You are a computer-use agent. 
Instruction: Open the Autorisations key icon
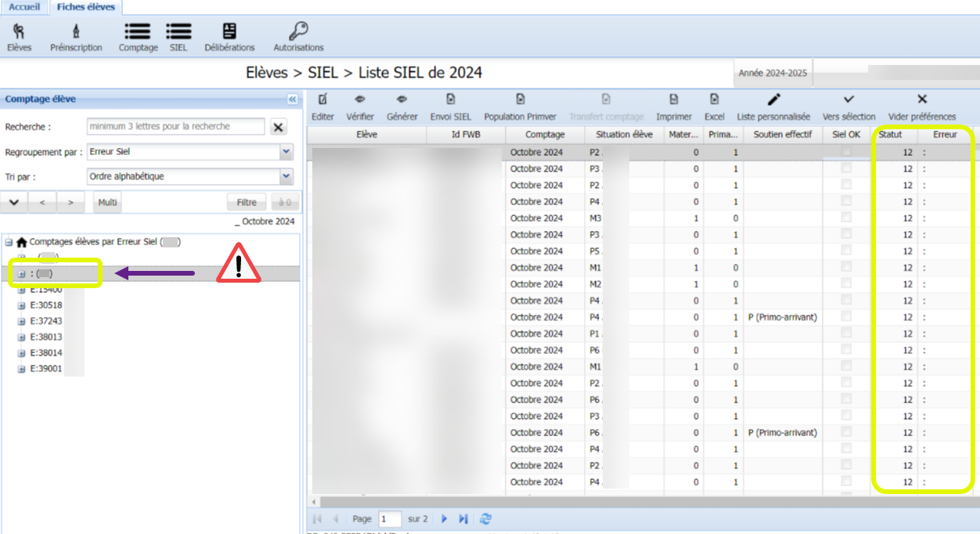(x=298, y=31)
